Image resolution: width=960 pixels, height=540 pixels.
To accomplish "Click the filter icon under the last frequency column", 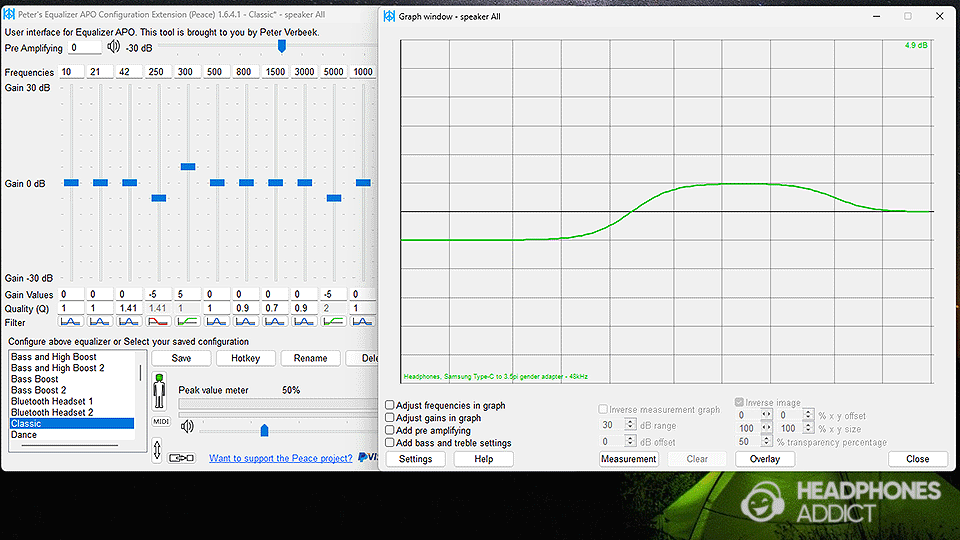I will coord(362,322).
